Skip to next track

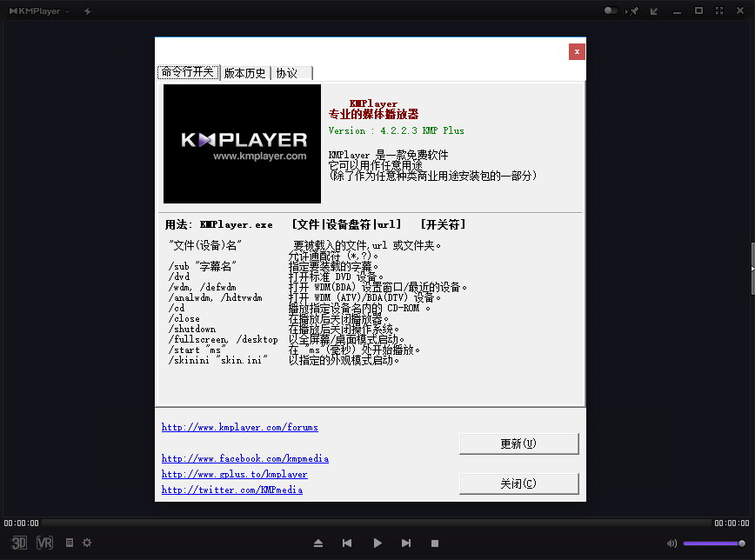[406, 543]
